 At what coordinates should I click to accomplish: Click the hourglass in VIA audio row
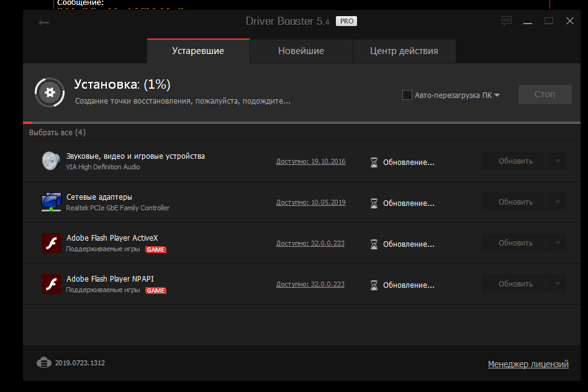374,163
